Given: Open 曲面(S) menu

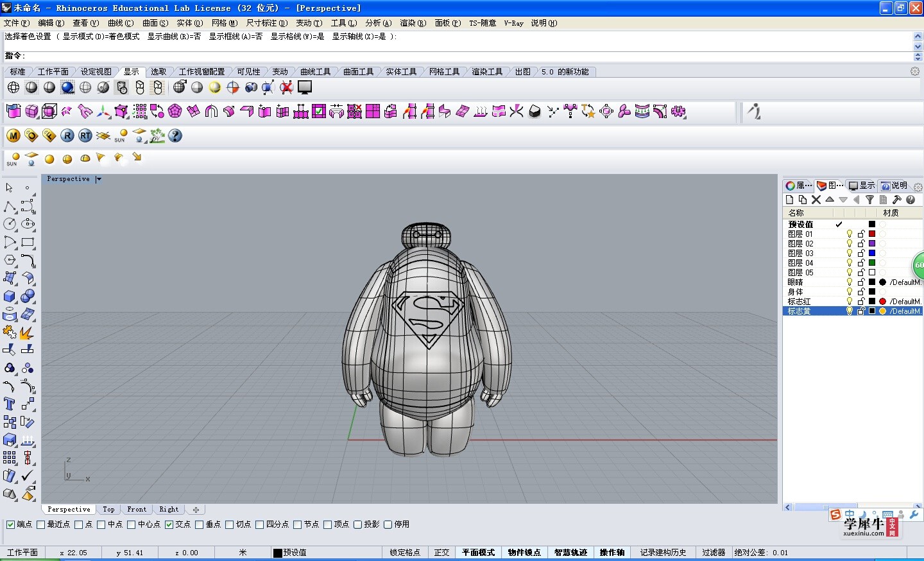Looking at the screenshot, I should [155, 23].
